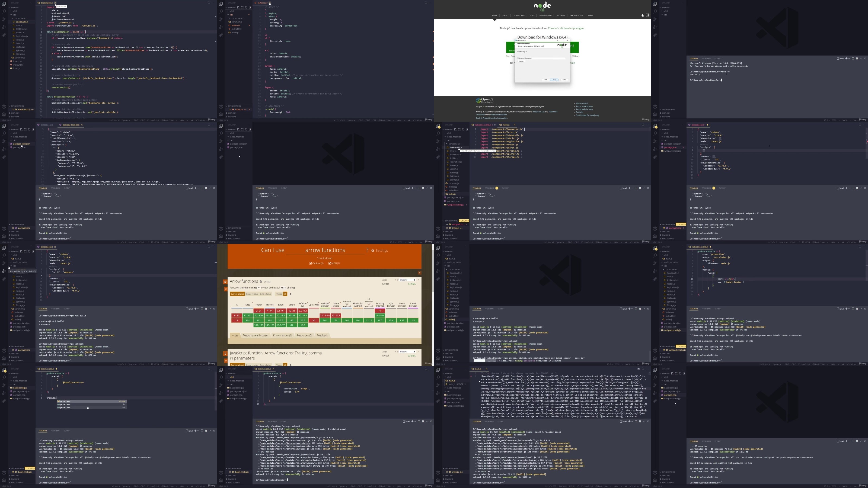The height and width of the screenshot is (488, 868).
Task: Choose All browsers in Arrow functions card
Action: coord(285,294)
